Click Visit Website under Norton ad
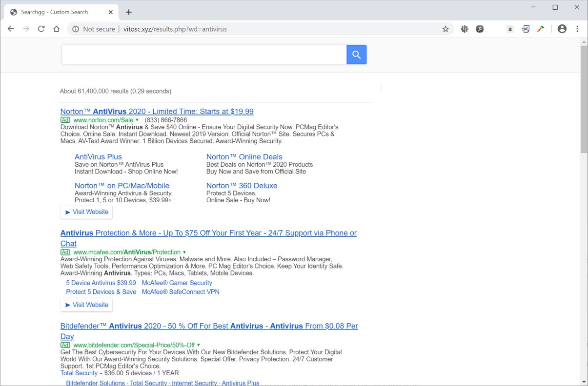The image size is (588, 386). point(87,212)
